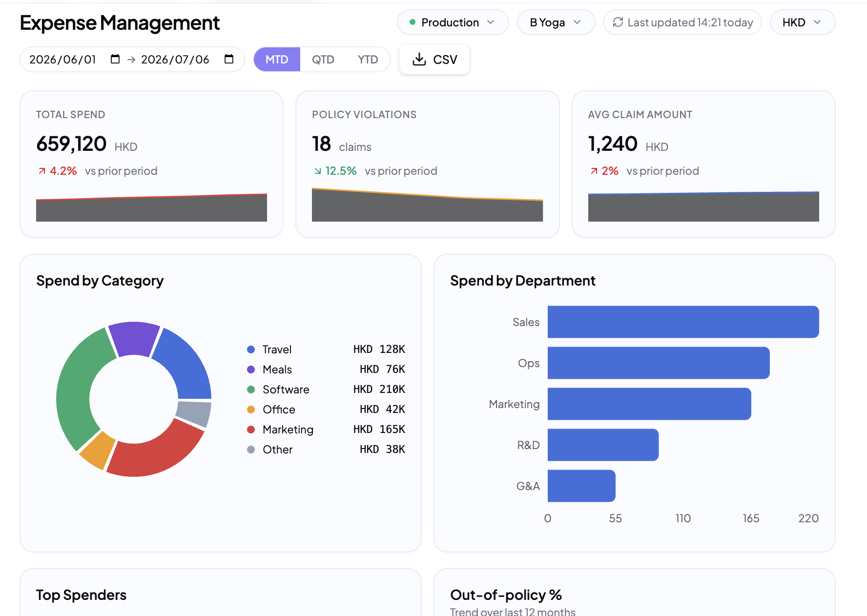867x616 pixels.
Task: Click the Marketing department bar
Action: coord(649,404)
